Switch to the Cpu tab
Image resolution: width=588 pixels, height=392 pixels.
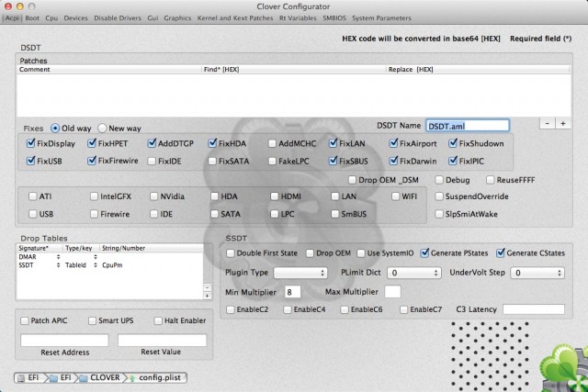coord(51,18)
